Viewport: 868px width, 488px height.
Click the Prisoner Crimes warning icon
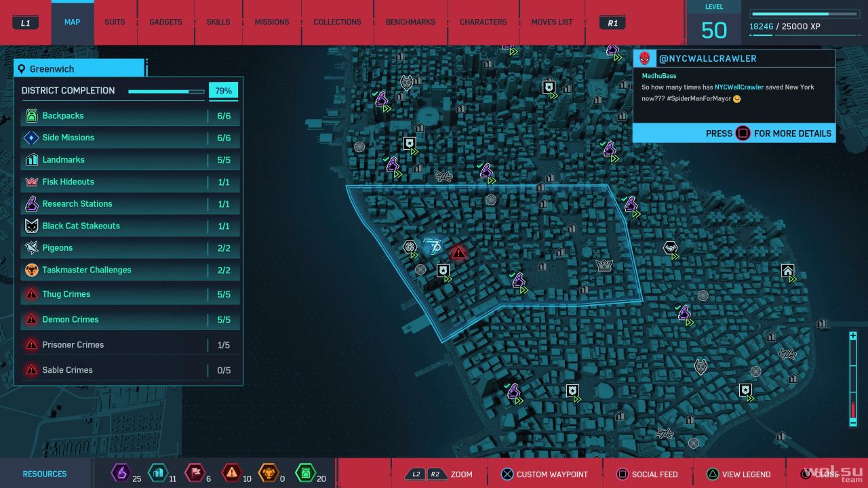[x=31, y=345]
